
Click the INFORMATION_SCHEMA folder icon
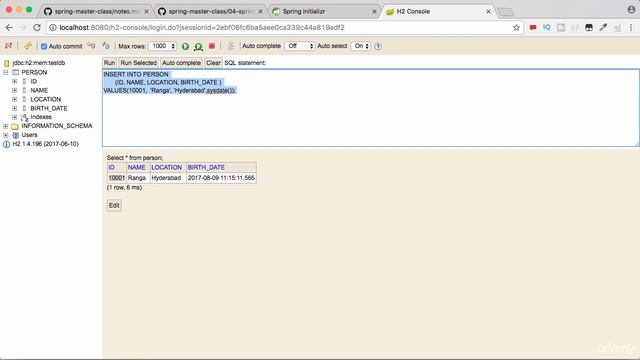(15, 126)
